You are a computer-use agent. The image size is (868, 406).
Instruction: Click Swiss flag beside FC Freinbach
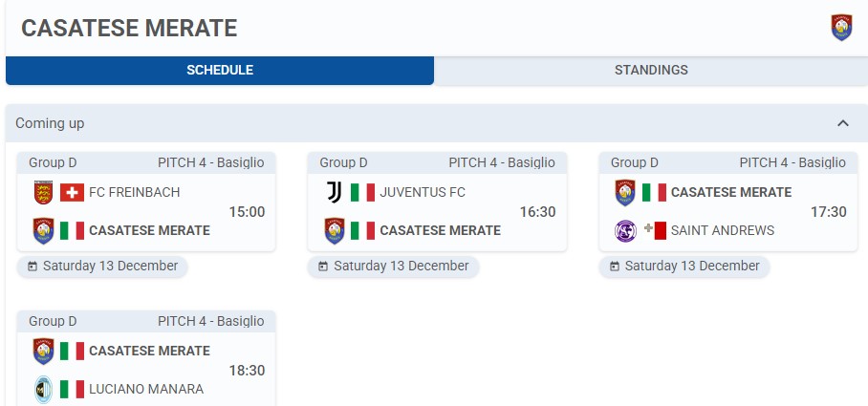coord(72,193)
